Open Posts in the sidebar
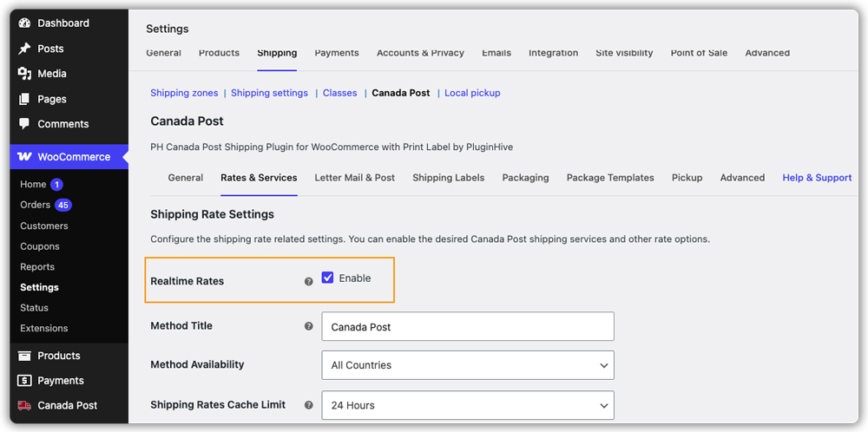This screenshot has height=432, width=868. 50,49
